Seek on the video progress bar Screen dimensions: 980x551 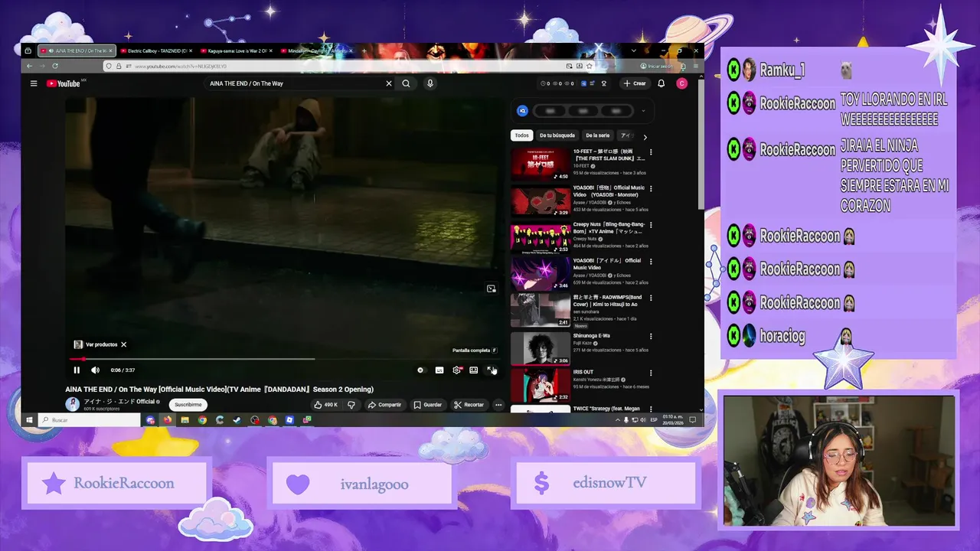pyautogui.click(x=283, y=359)
